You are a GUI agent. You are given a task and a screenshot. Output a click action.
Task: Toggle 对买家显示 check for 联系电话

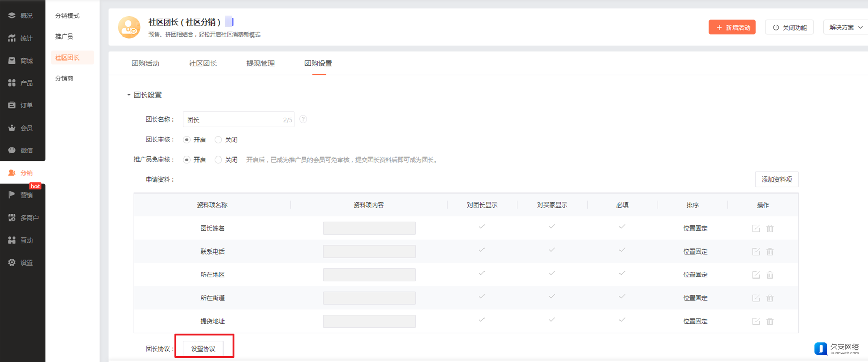(552, 250)
